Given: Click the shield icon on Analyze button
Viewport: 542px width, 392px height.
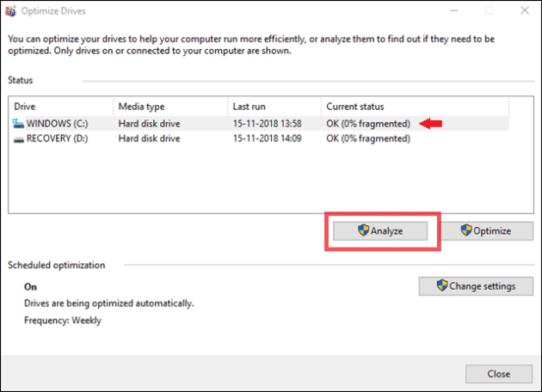Looking at the screenshot, I should point(363,230).
